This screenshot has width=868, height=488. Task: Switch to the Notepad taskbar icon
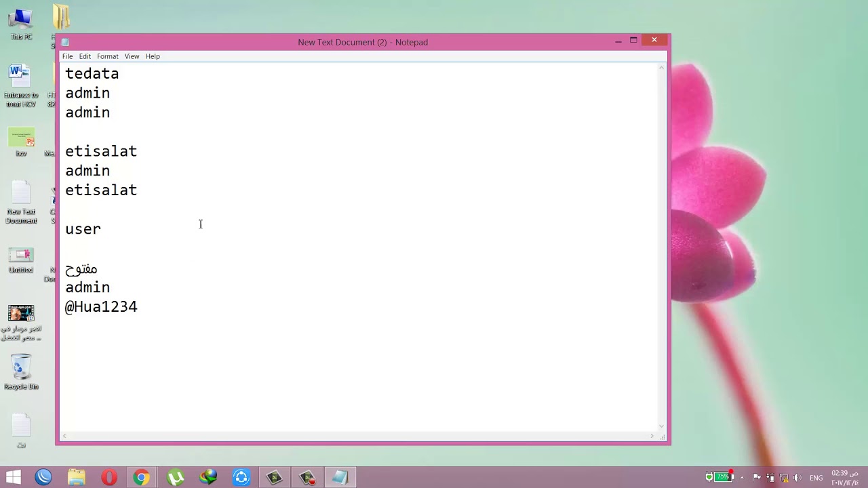(x=340, y=477)
